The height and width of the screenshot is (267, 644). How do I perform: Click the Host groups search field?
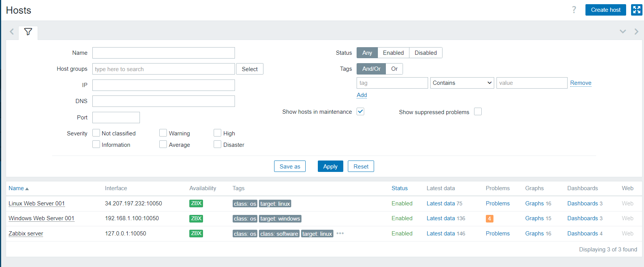pyautogui.click(x=163, y=69)
